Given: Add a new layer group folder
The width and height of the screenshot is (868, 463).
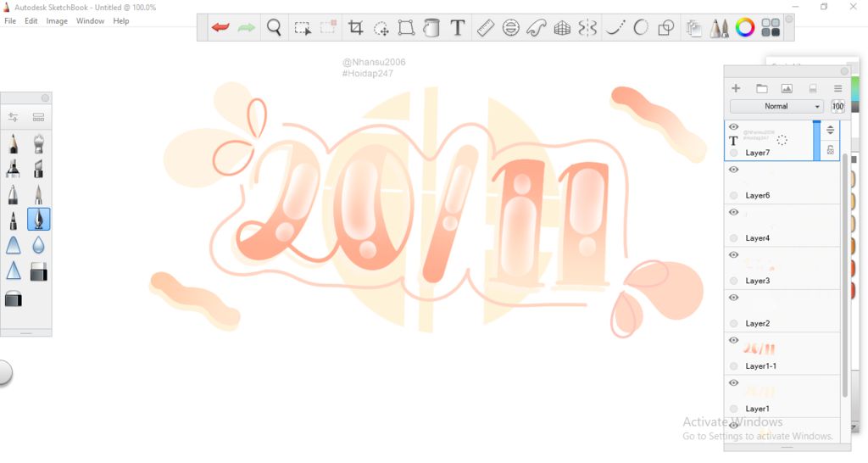Looking at the screenshot, I should [762, 88].
